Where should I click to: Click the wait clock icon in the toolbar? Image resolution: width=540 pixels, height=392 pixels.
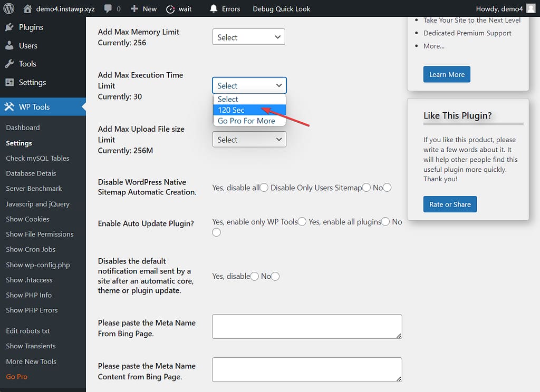tap(170, 8)
